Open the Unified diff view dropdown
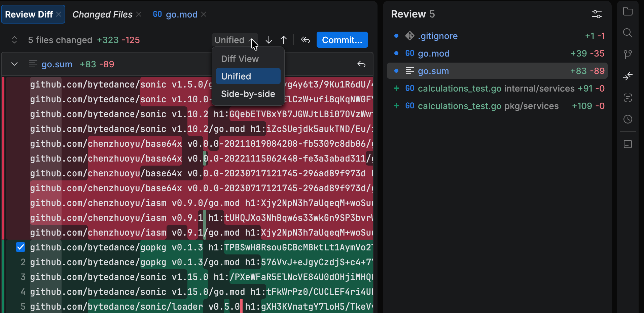Screen dimensions: 644x313 click(235, 40)
